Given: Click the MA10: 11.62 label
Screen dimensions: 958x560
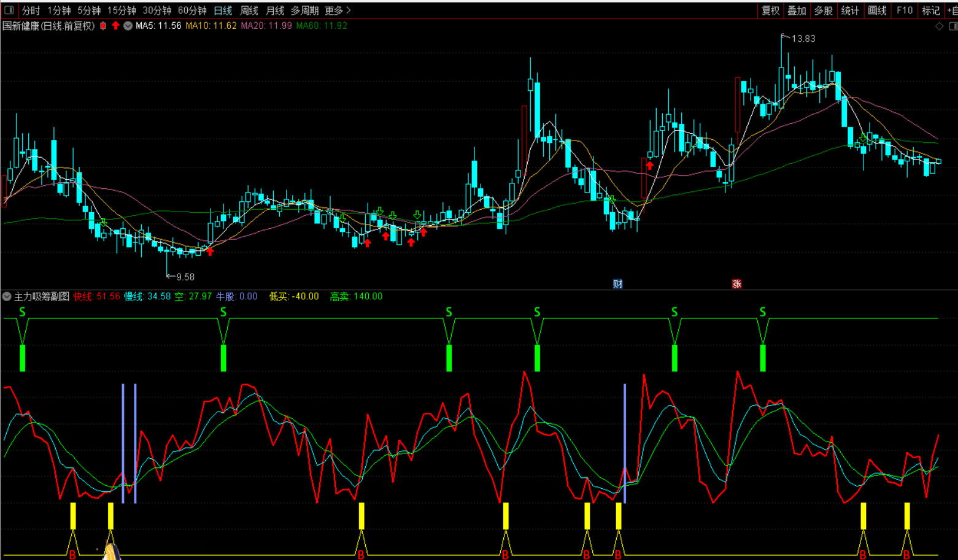Looking at the screenshot, I should [x=211, y=26].
